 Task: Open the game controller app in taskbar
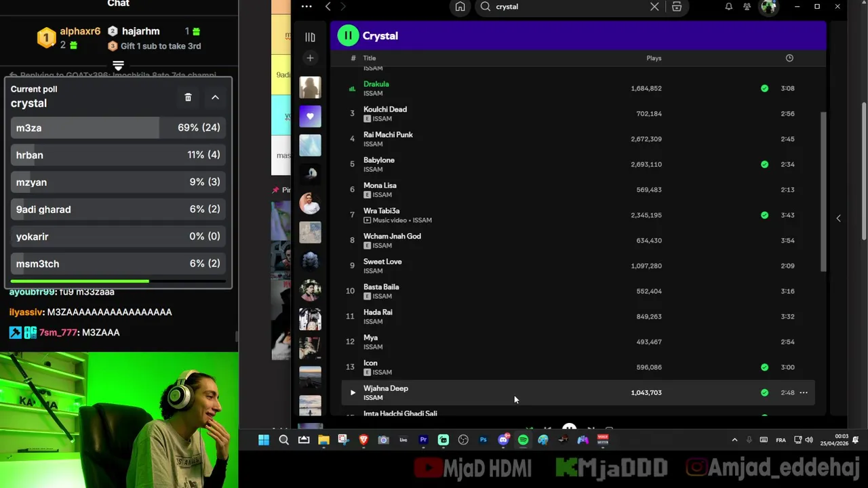pos(583,440)
